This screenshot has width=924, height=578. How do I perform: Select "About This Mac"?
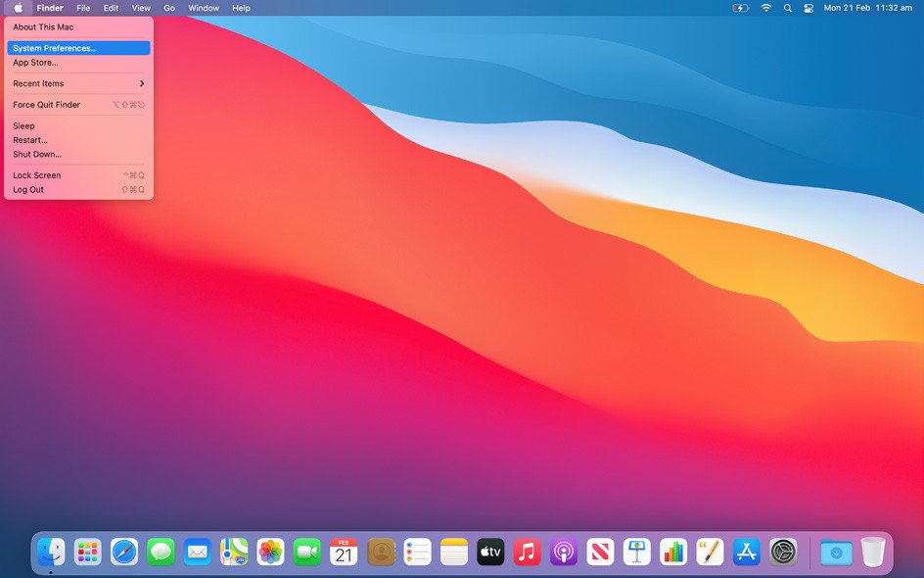point(41,26)
